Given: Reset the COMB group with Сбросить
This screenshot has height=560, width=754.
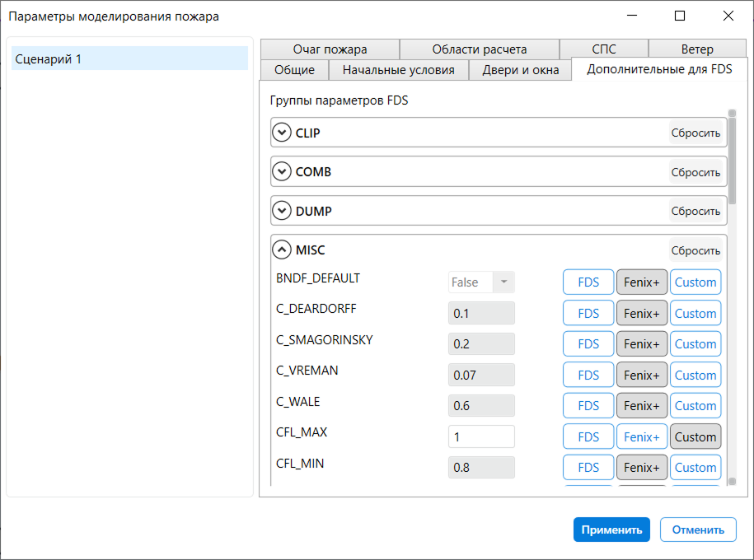Looking at the screenshot, I should pos(695,172).
